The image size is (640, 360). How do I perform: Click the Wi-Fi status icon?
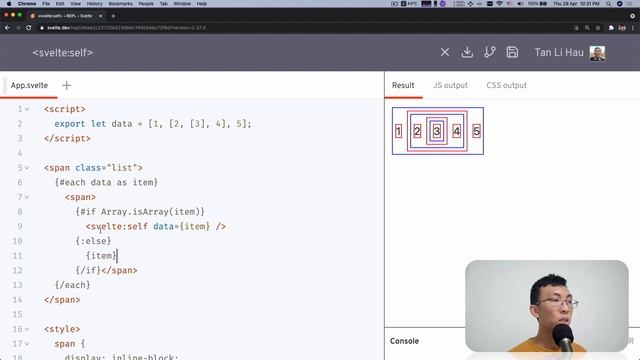click(499, 4)
